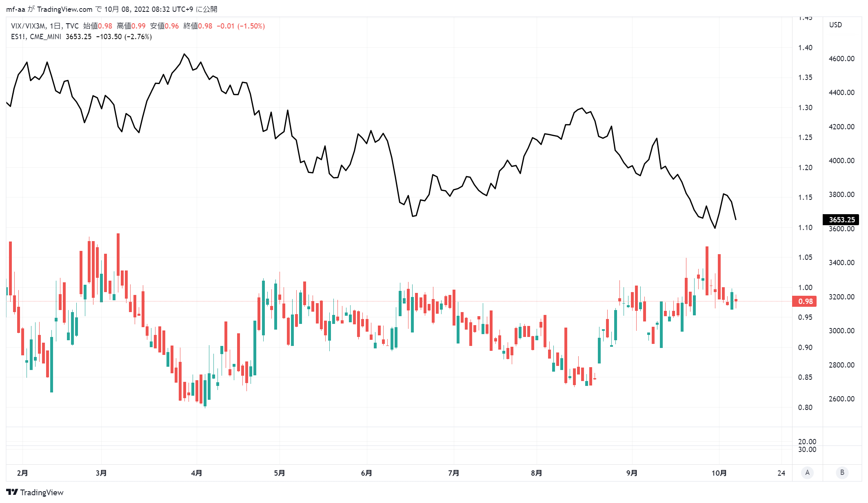The height and width of the screenshot is (503, 868).
Task: Click the 1.00 ratio axis value
Action: tap(805, 288)
